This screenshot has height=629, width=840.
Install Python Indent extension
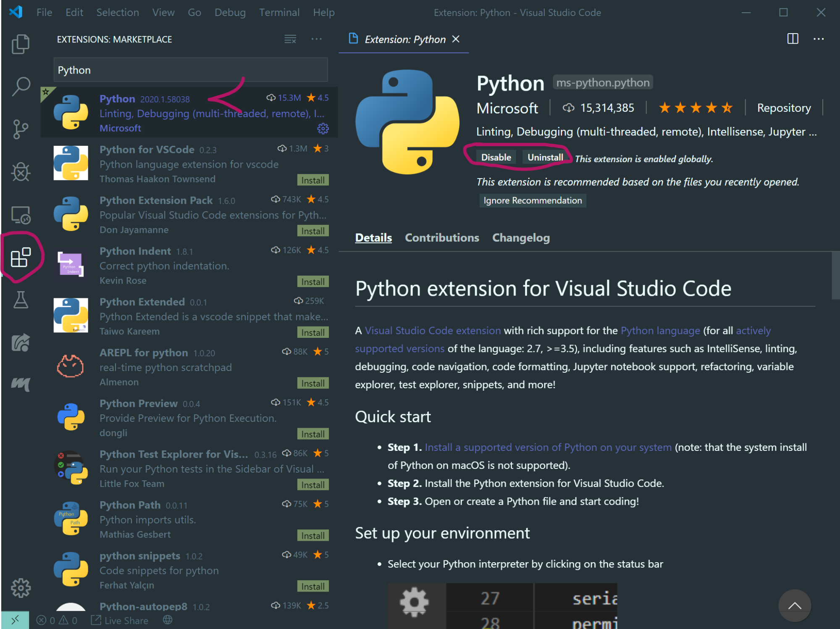pyautogui.click(x=313, y=282)
